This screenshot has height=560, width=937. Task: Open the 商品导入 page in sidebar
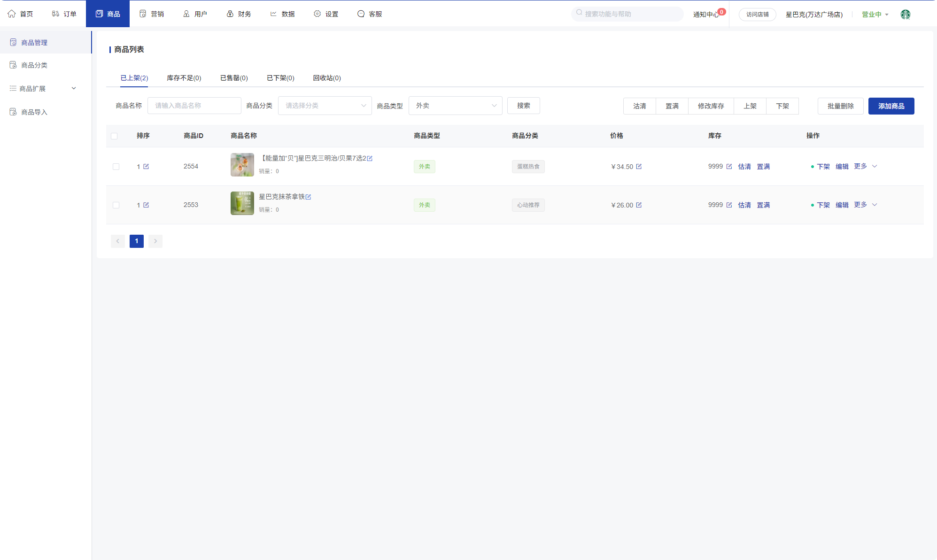click(34, 112)
